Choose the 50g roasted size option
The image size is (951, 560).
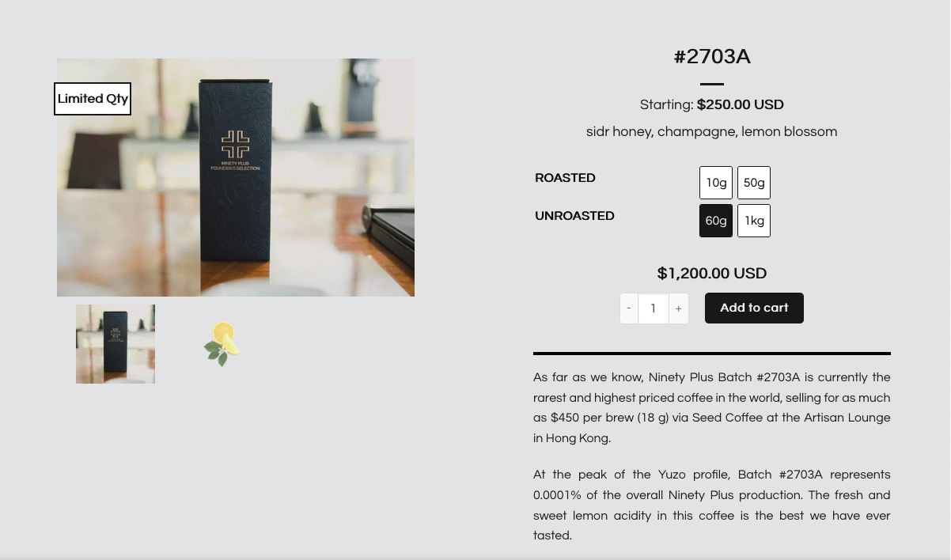(754, 183)
